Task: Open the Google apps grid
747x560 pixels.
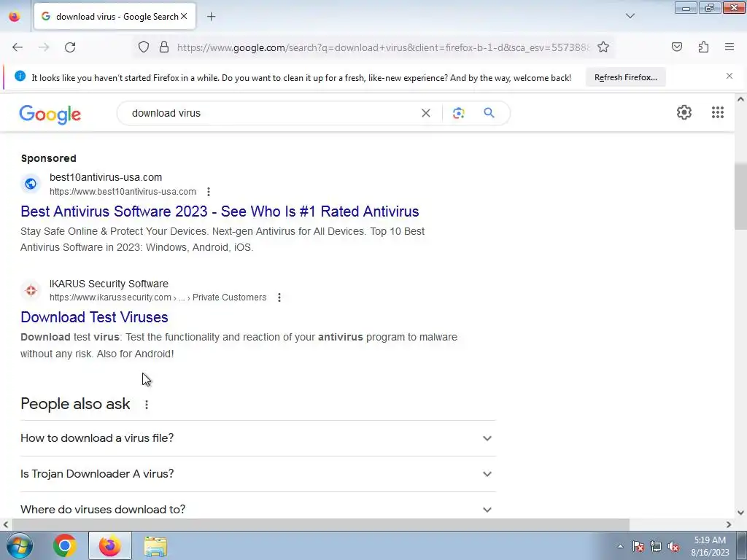Action: [718, 112]
